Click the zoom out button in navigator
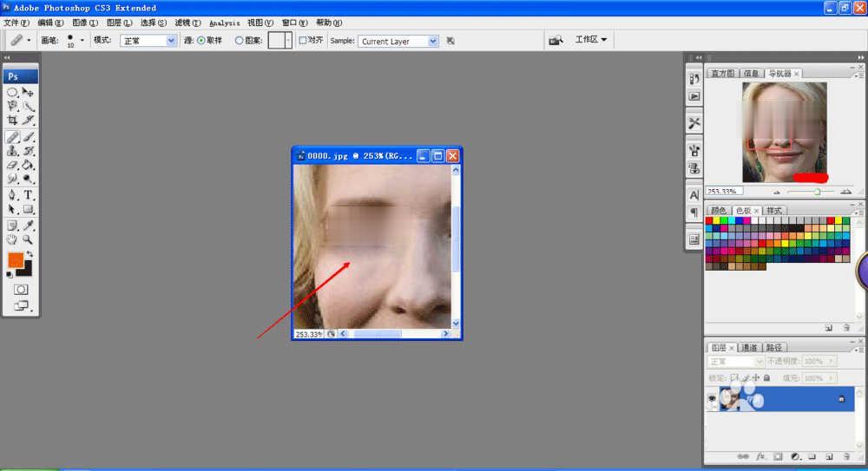 pos(777,192)
